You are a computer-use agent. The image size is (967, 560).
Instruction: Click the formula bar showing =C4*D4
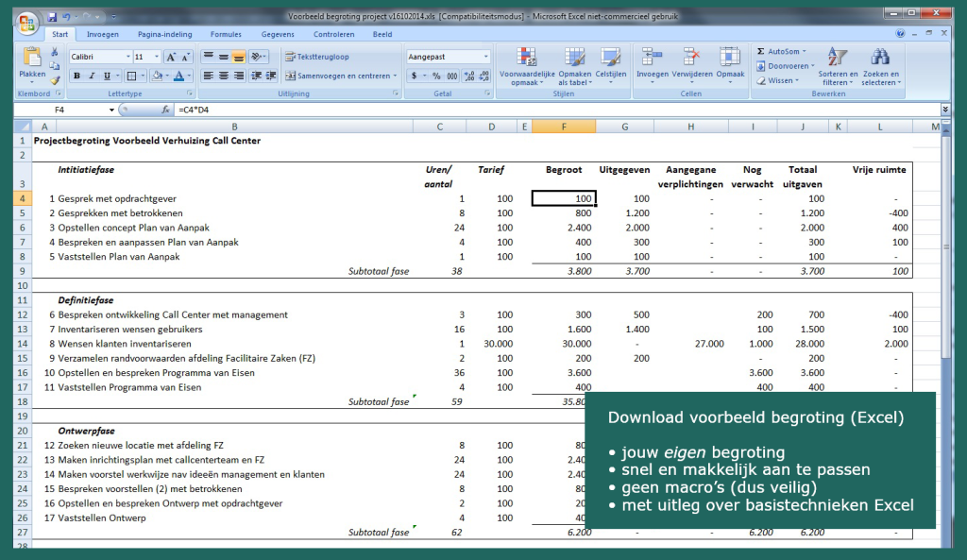pos(556,110)
